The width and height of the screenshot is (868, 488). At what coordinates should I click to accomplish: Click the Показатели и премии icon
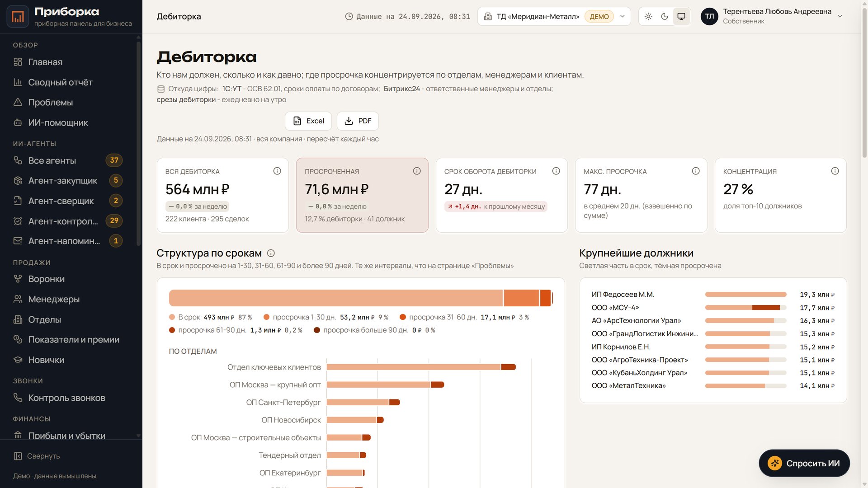click(x=18, y=339)
